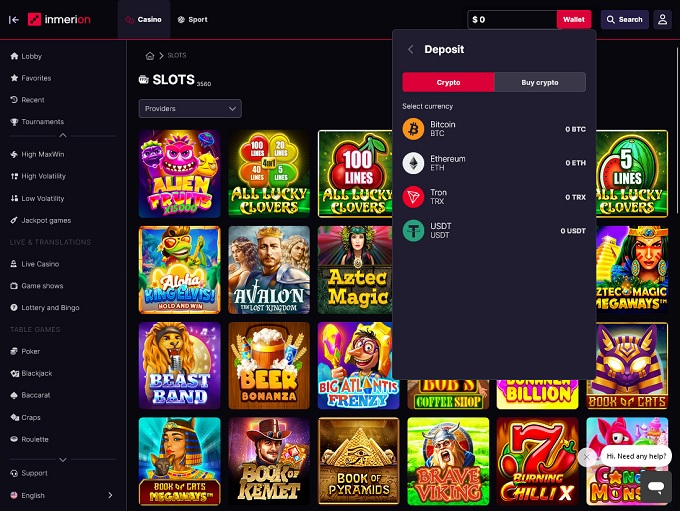This screenshot has height=511, width=680.
Task: Open the Search button
Action: pyautogui.click(x=624, y=20)
